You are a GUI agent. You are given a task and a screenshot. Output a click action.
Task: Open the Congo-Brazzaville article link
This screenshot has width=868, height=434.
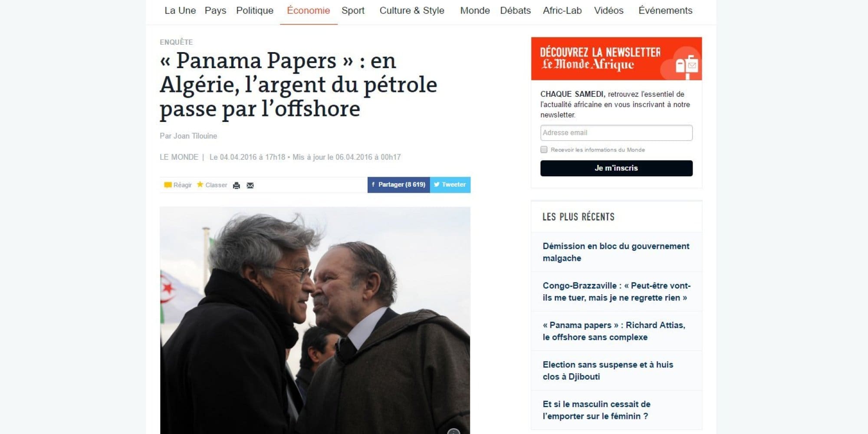point(616,291)
